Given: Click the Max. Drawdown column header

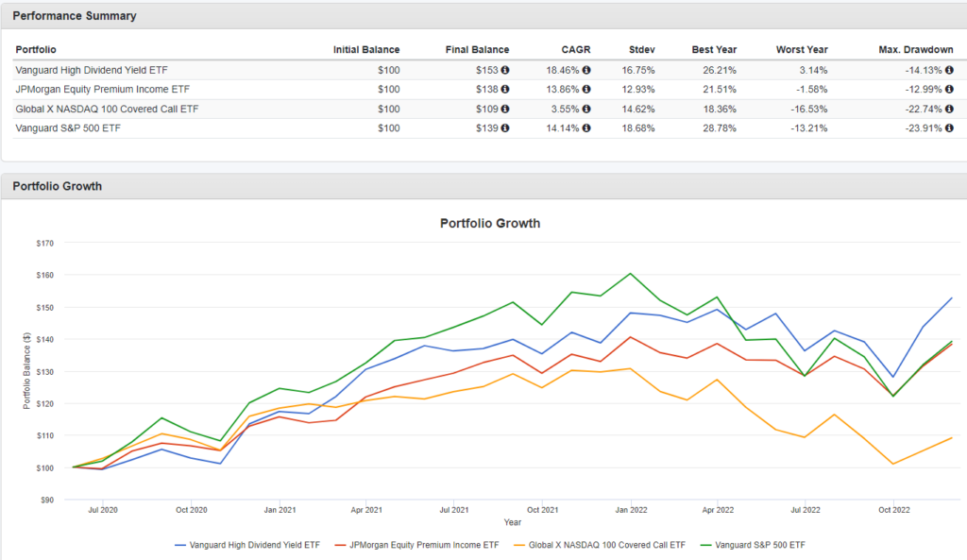Looking at the screenshot, I should (916, 49).
